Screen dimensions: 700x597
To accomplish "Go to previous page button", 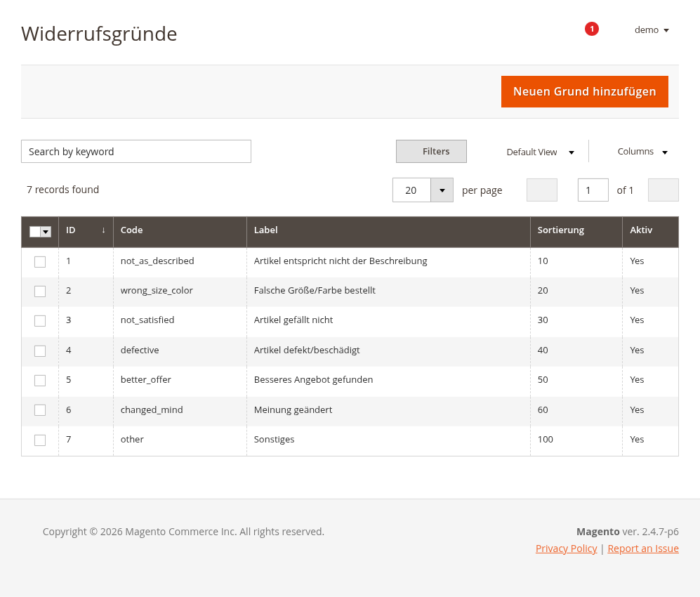I will point(542,190).
